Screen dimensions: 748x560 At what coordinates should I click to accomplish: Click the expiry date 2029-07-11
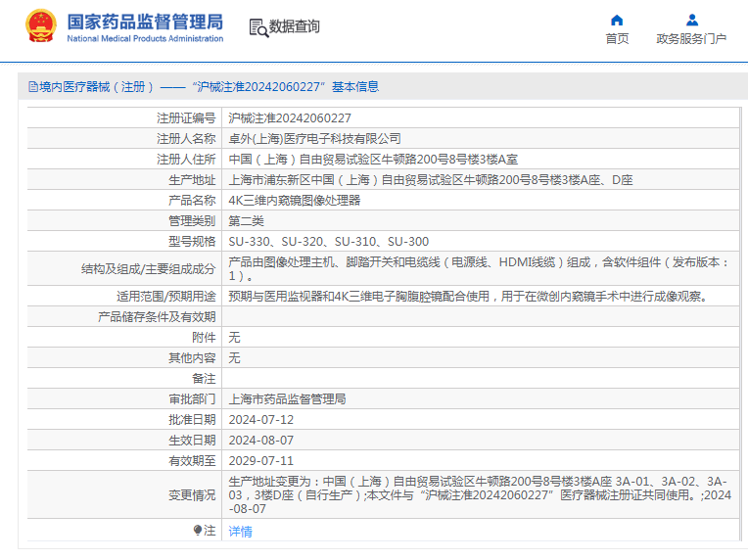coord(260,460)
